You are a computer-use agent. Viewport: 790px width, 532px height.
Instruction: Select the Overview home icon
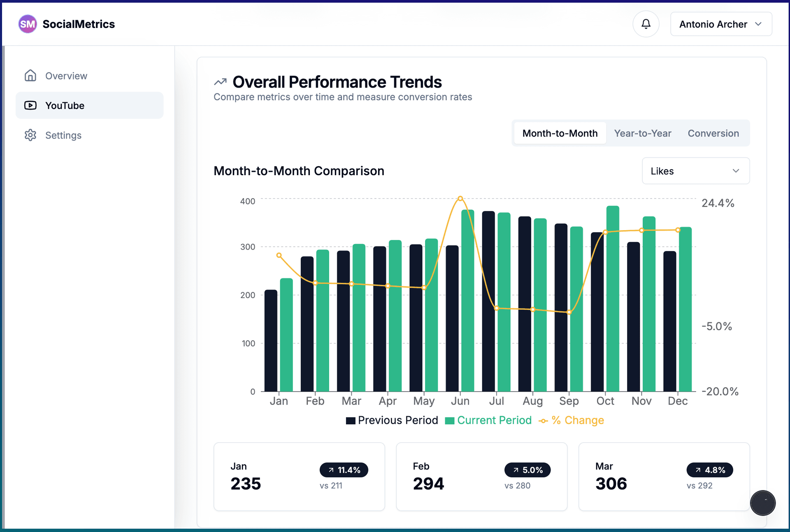[x=30, y=76]
